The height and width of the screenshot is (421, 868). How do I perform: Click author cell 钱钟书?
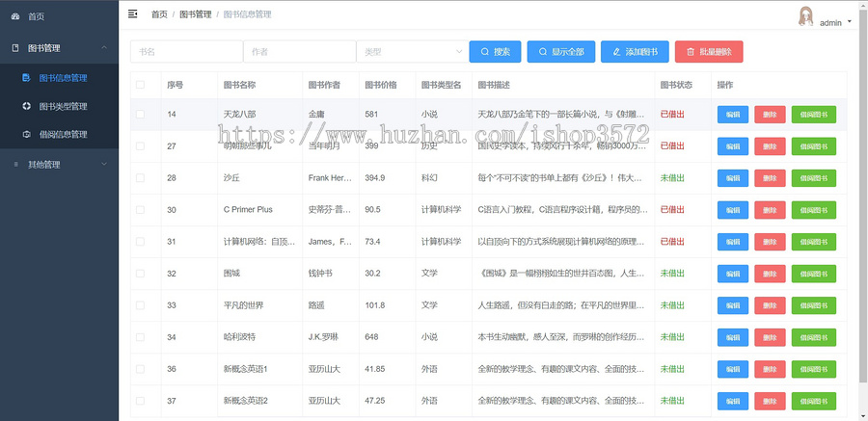(320, 274)
